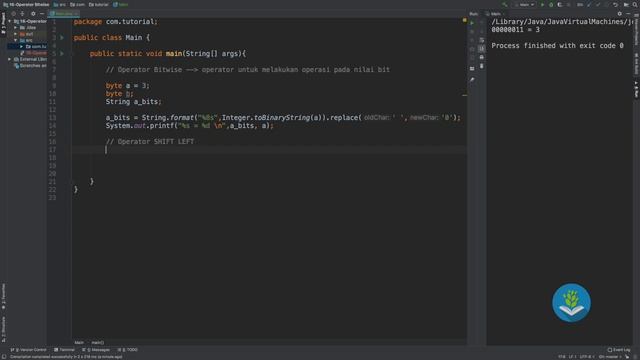Open the TODO tool window
Image resolution: width=640 pixels, height=360 pixels.
(x=128, y=350)
